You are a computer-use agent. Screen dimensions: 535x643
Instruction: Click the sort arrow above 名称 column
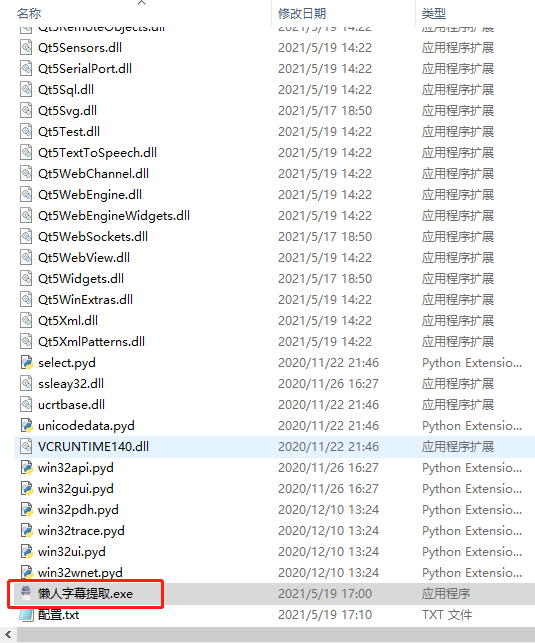[x=141, y=3]
